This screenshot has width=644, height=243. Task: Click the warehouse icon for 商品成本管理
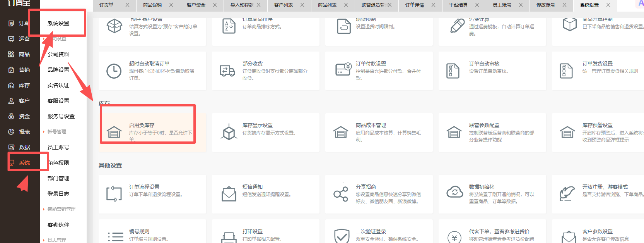pyautogui.click(x=341, y=132)
